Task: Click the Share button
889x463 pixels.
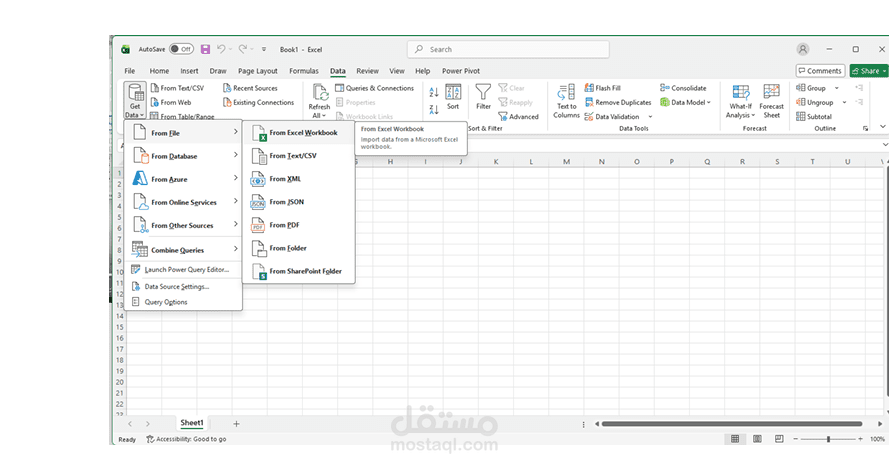Action: pos(869,71)
